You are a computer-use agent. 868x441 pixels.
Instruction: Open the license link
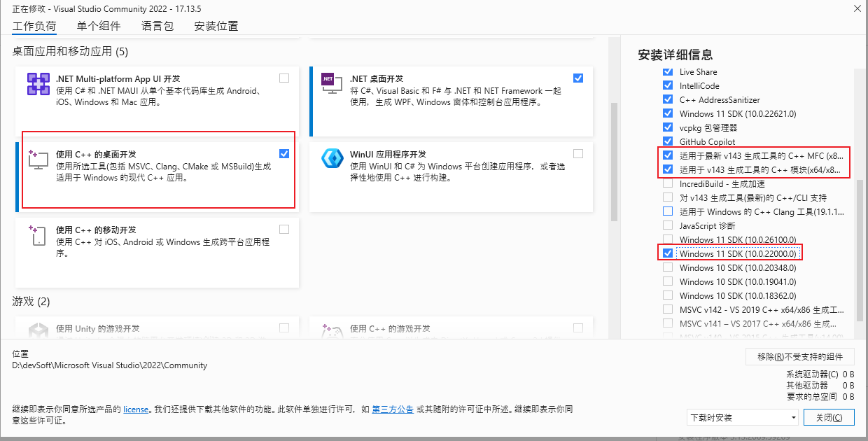coord(136,409)
